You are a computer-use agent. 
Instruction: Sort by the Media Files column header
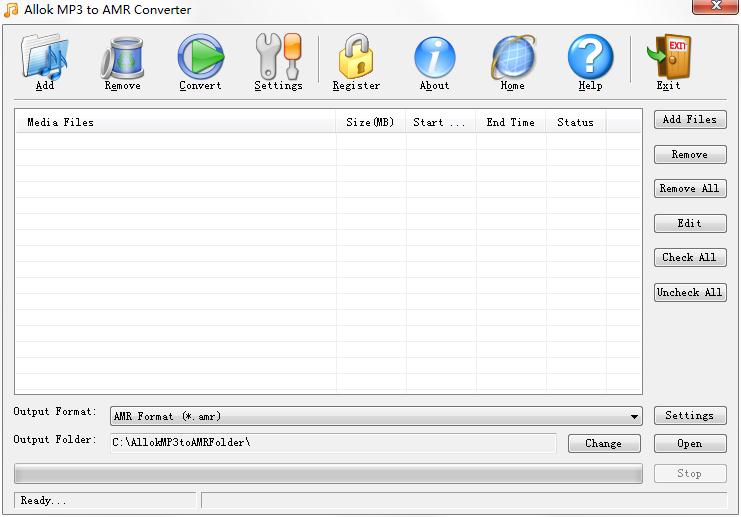point(175,122)
